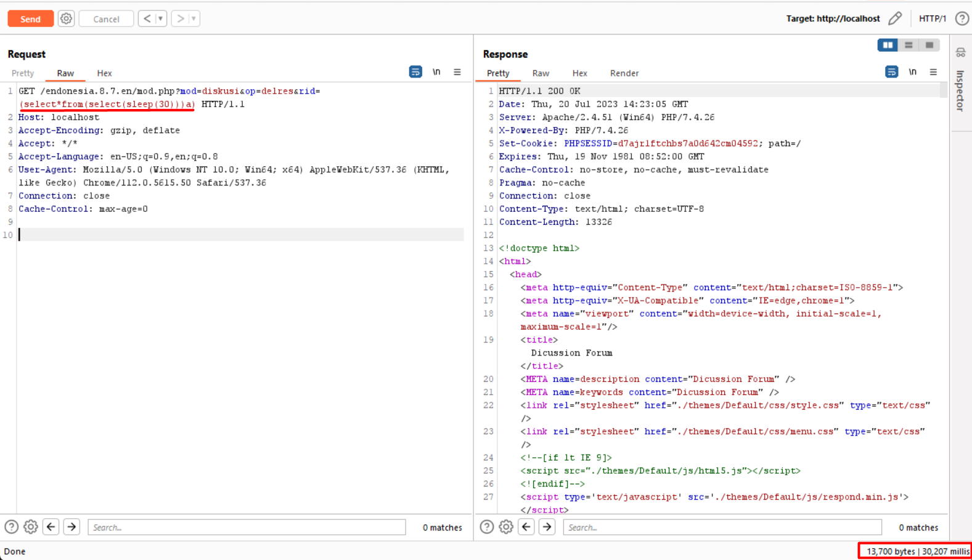The image size is (972, 560).
Task: Cancel the current request
Action: [x=106, y=19]
